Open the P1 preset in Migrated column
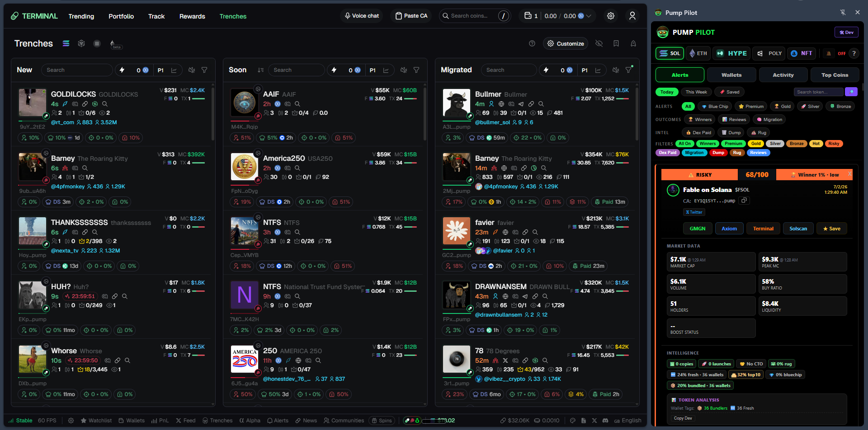This screenshot has height=430, width=868. (585, 70)
